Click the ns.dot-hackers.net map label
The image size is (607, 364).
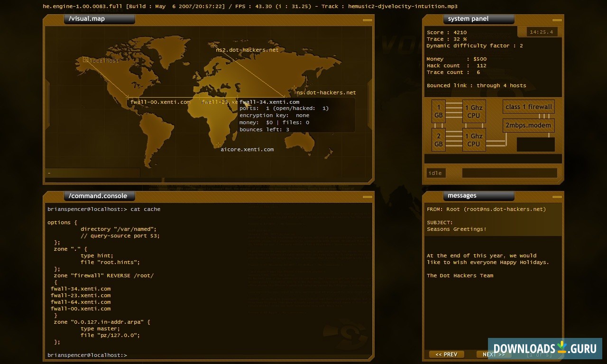click(x=326, y=92)
